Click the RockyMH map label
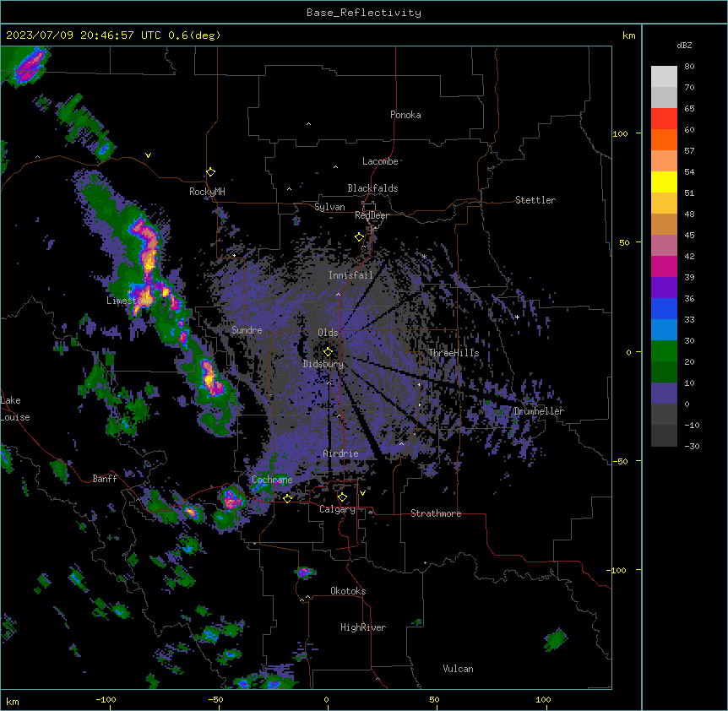 [x=207, y=192]
